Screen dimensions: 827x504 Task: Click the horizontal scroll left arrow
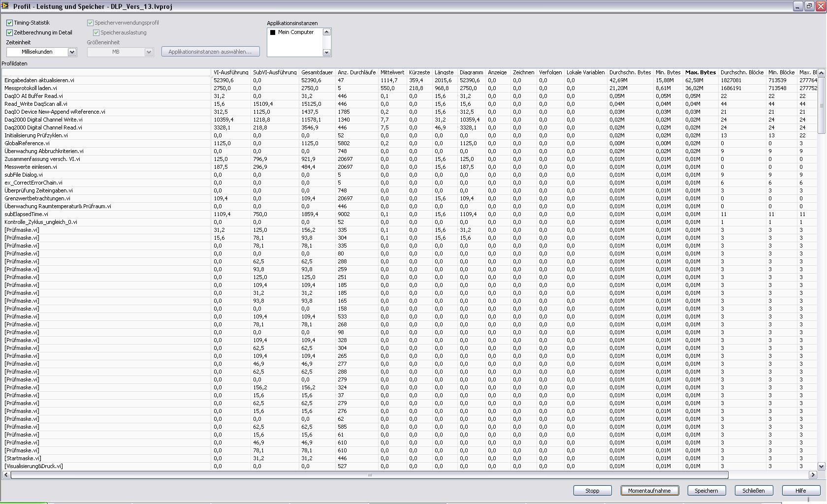pyautogui.click(x=6, y=475)
